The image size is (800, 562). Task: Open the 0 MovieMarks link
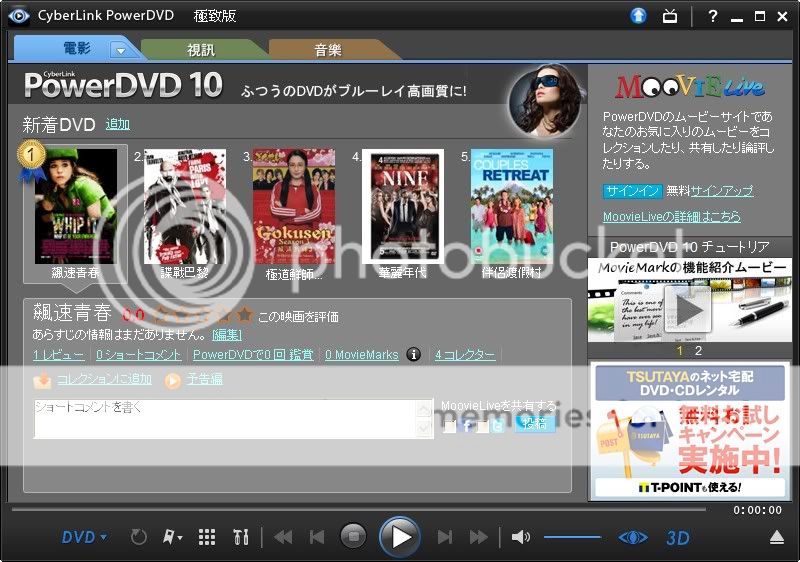click(362, 354)
